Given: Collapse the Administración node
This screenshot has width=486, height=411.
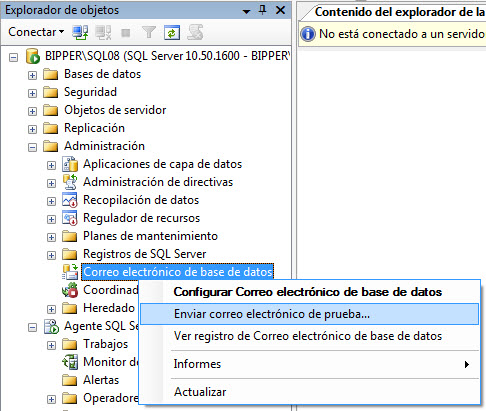Looking at the screenshot, I should click(32, 147).
